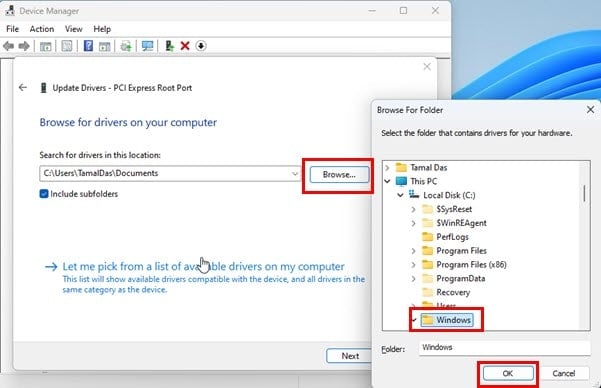Close the Browse For Folder dialog
The width and height of the screenshot is (601, 388).
[590, 110]
